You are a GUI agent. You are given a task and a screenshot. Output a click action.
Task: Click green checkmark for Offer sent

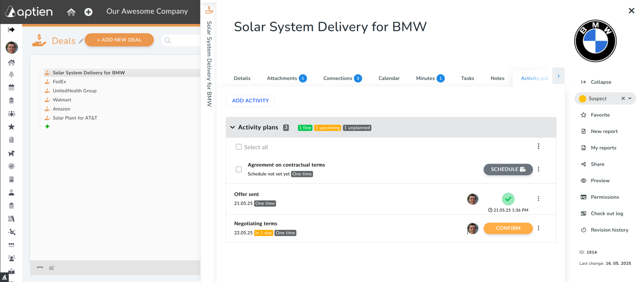(508, 199)
